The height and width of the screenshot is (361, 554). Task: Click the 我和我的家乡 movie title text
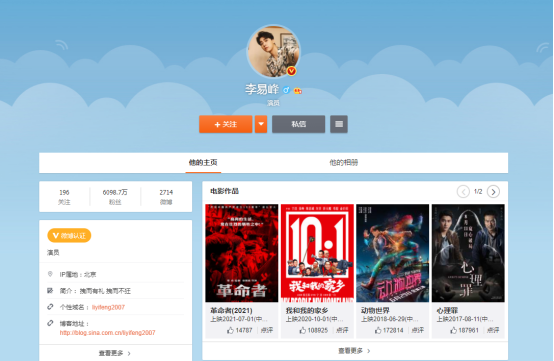pyautogui.click(x=307, y=310)
